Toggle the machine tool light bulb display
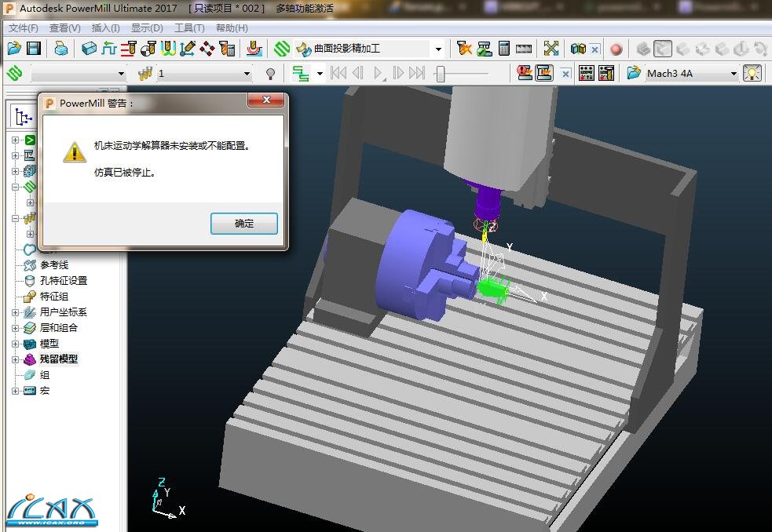The image size is (772, 532). [x=752, y=73]
